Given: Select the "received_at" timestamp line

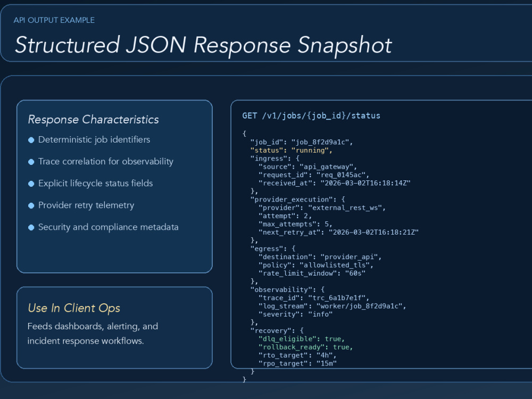Looking at the screenshot, I should [x=335, y=183].
